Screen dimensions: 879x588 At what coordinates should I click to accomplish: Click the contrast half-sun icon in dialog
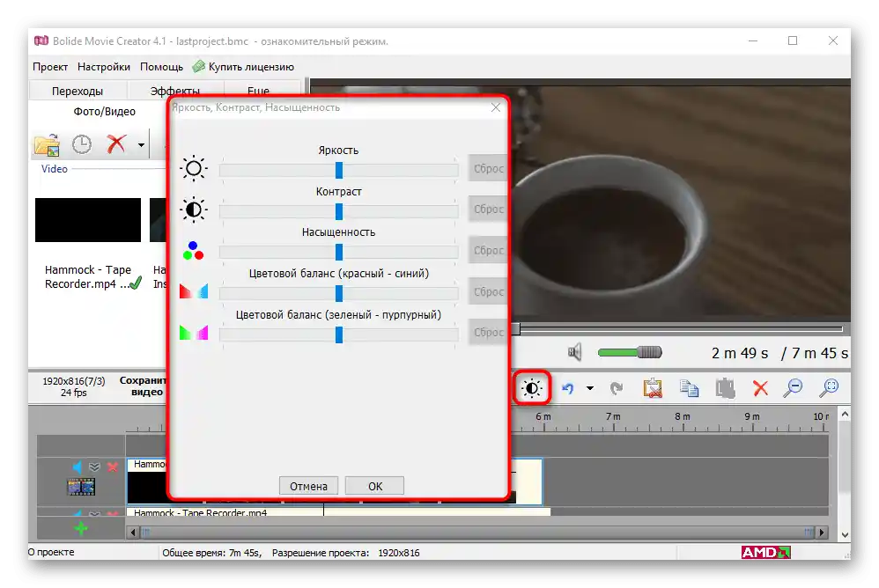pos(194,209)
